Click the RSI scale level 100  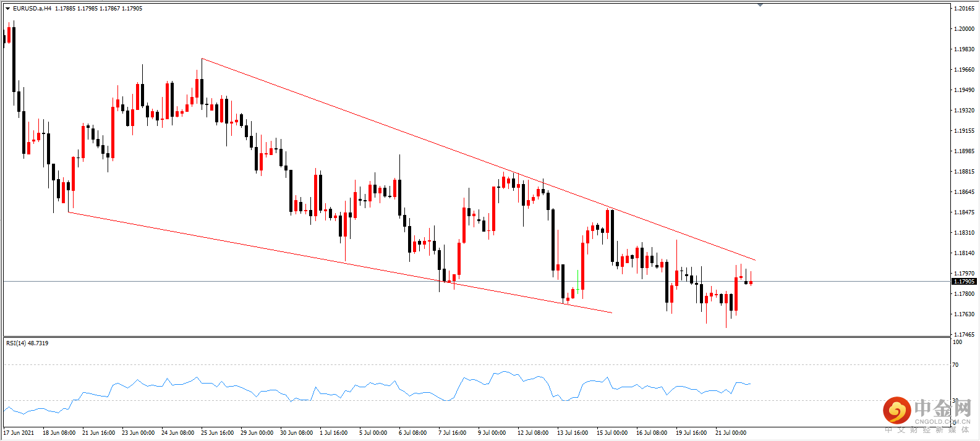(957, 342)
